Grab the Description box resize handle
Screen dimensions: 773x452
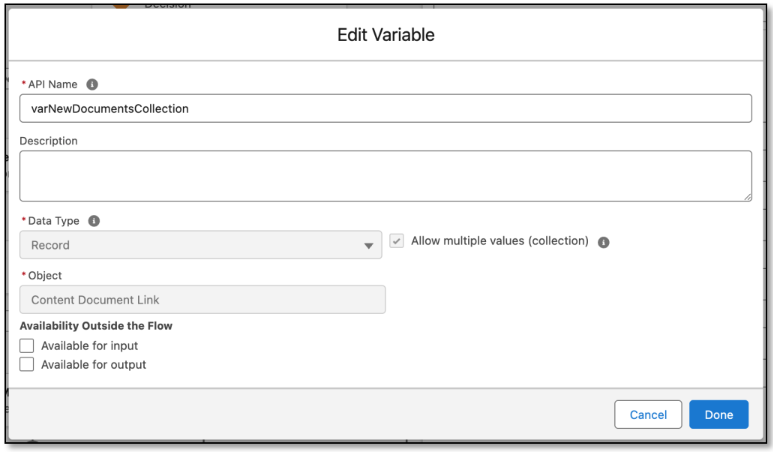(x=746, y=196)
